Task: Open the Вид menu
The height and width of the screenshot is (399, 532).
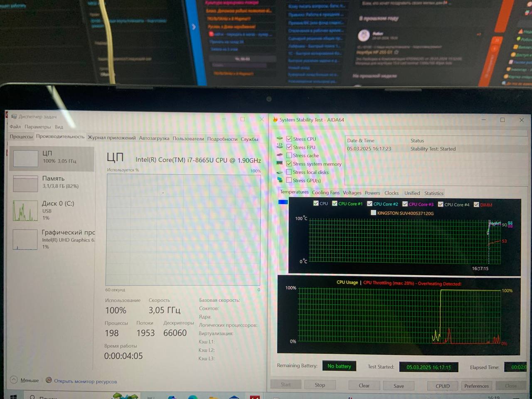Action: click(x=59, y=127)
